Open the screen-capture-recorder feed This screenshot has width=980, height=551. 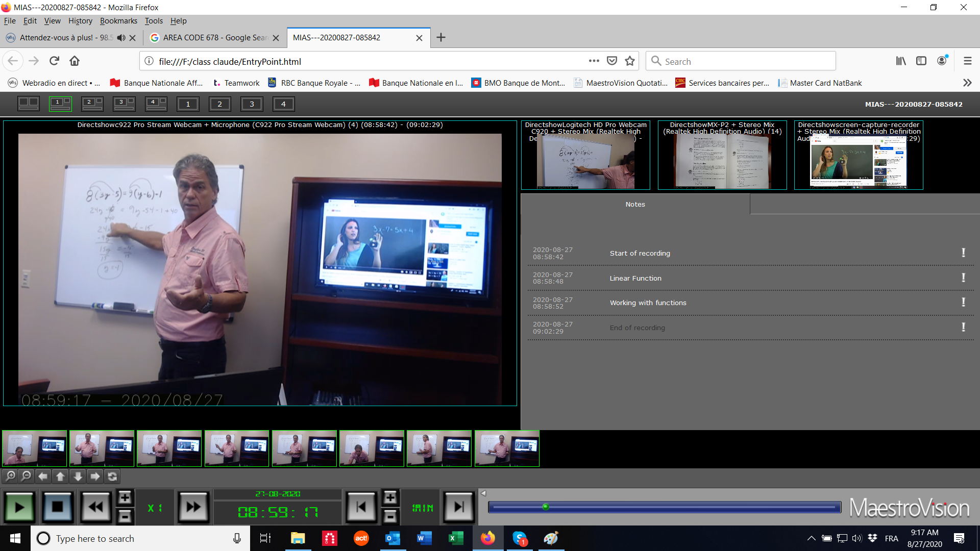click(859, 155)
